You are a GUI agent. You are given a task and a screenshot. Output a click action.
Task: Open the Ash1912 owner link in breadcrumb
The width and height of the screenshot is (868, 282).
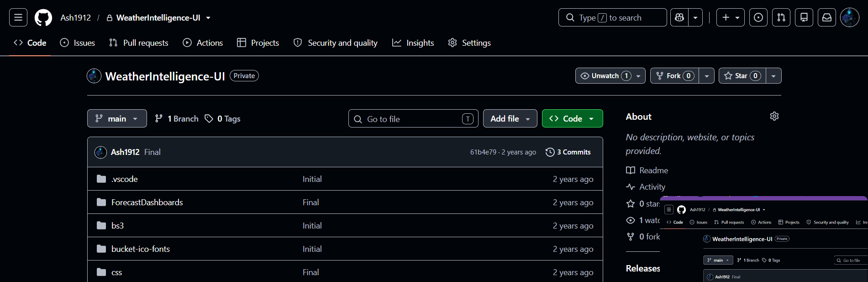(x=76, y=17)
